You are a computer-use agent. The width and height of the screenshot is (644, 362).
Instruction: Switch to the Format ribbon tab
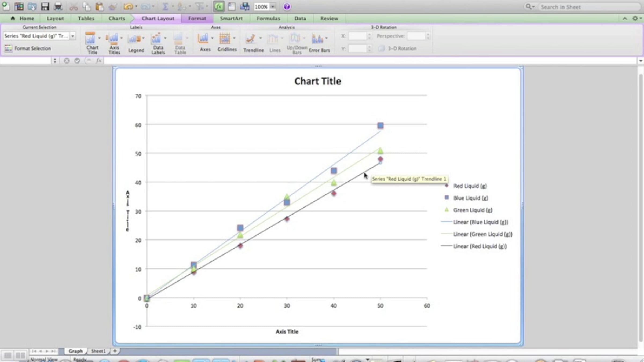coord(197,18)
